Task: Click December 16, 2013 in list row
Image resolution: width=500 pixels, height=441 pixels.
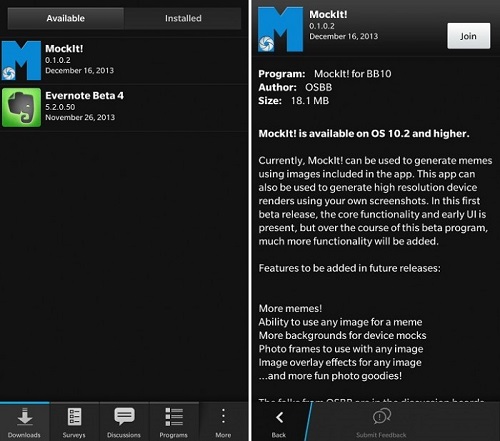Action: click(x=79, y=70)
